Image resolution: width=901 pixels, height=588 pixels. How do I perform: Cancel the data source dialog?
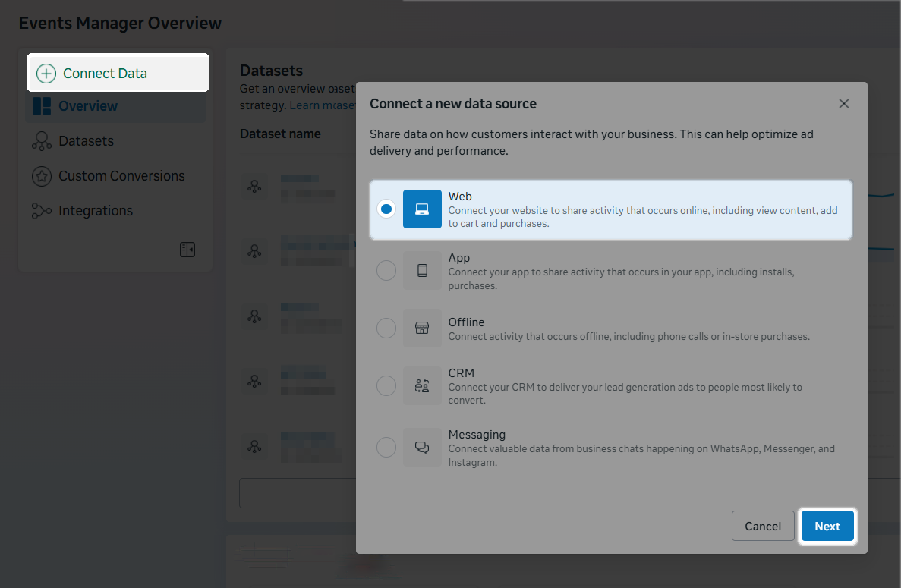(x=763, y=526)
